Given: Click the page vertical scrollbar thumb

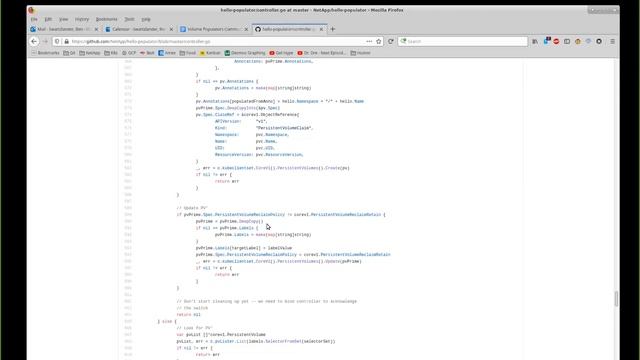Looking at the screenshot, I should 616,298.
